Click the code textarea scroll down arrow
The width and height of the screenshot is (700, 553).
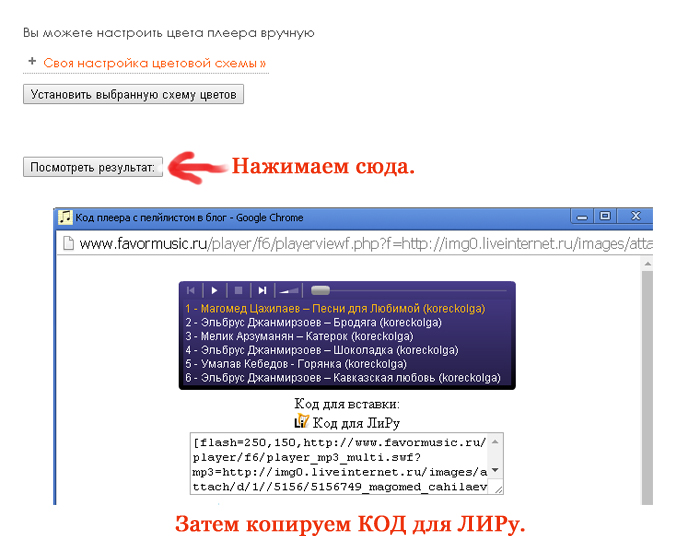click(495, 470)
